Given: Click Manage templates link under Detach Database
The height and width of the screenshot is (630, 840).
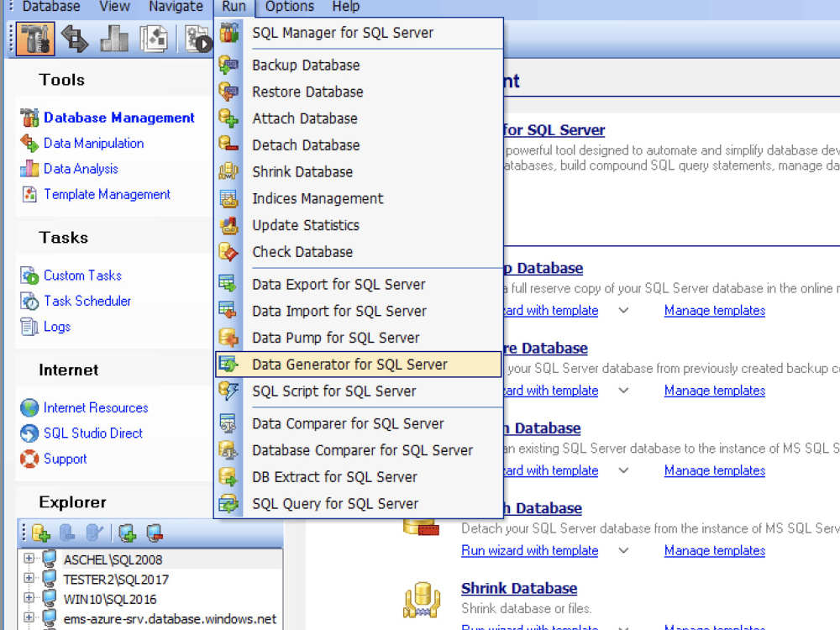Looking at the screenshot, I should (715, 550).
